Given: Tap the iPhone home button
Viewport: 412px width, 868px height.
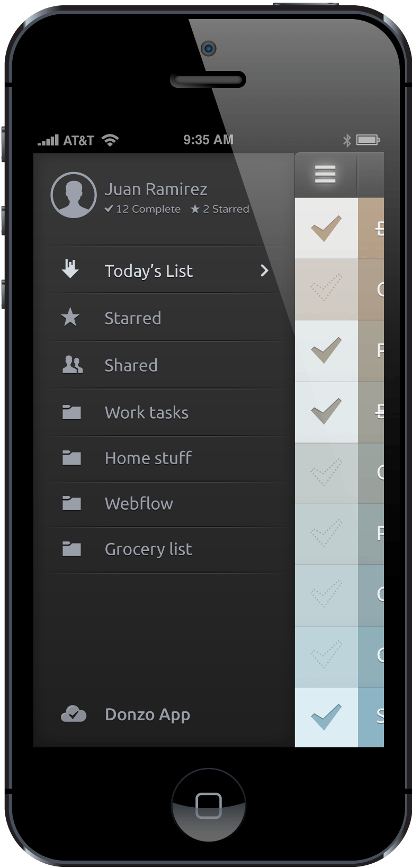Looking at the screenshot, I should (209, 805).
